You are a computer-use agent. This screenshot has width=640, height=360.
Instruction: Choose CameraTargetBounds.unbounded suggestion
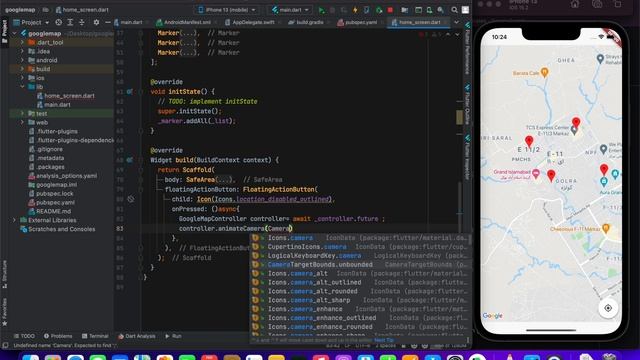[359, 264]
